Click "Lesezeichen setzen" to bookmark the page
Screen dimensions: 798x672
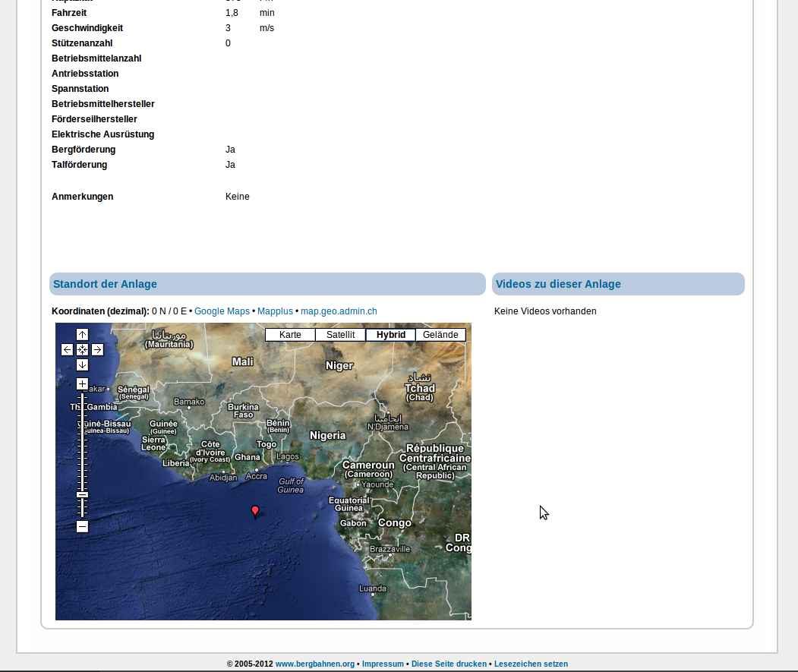coord(531,664)
